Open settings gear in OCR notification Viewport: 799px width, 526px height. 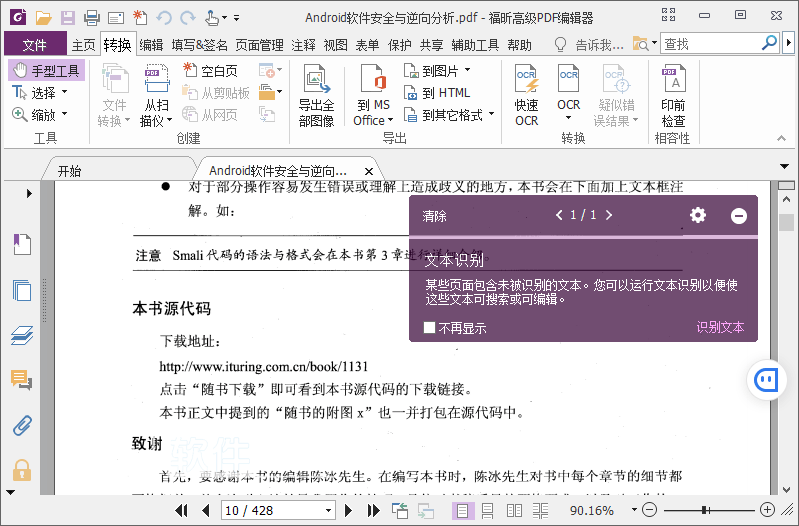(x=698, y=215)
